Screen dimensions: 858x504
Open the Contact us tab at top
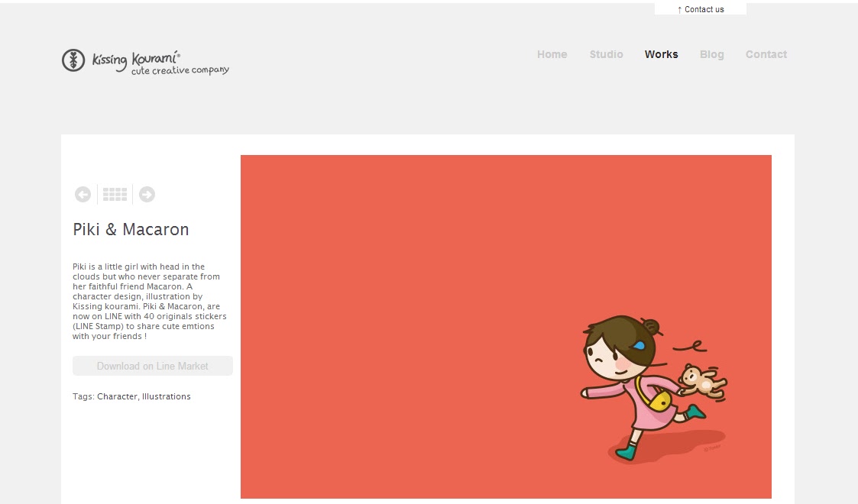pos(701,9)
